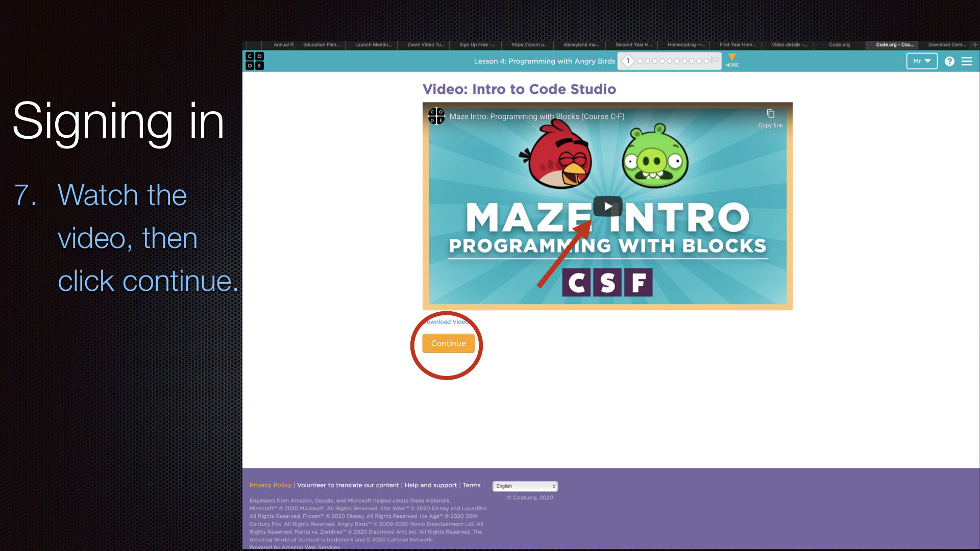Switch to the First Year Hom... browser tab
Image resolution: width=980 pixels, height=551 pixels.
737,45
